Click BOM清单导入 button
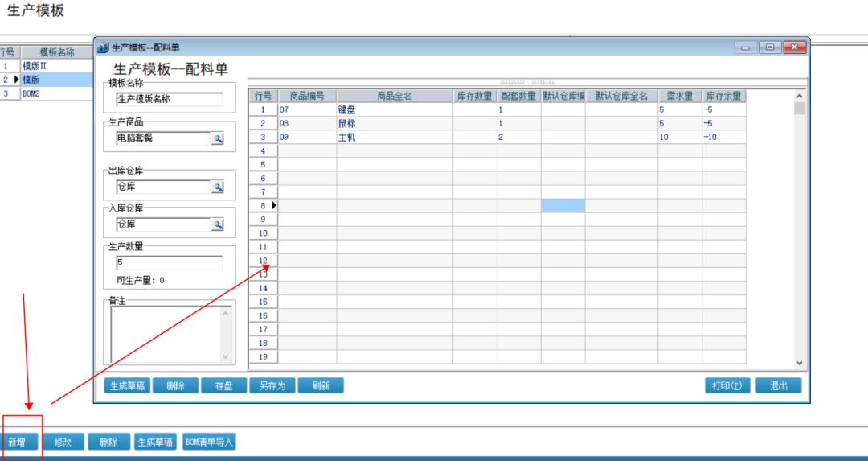The height and width of the screenshot is (461, 868). [x=209, y=442]
